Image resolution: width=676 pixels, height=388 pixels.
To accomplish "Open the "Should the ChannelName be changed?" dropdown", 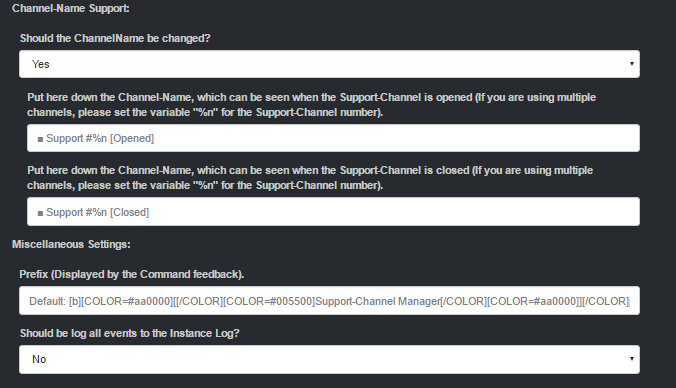I will pyautogui.click(x=329, y=64).
